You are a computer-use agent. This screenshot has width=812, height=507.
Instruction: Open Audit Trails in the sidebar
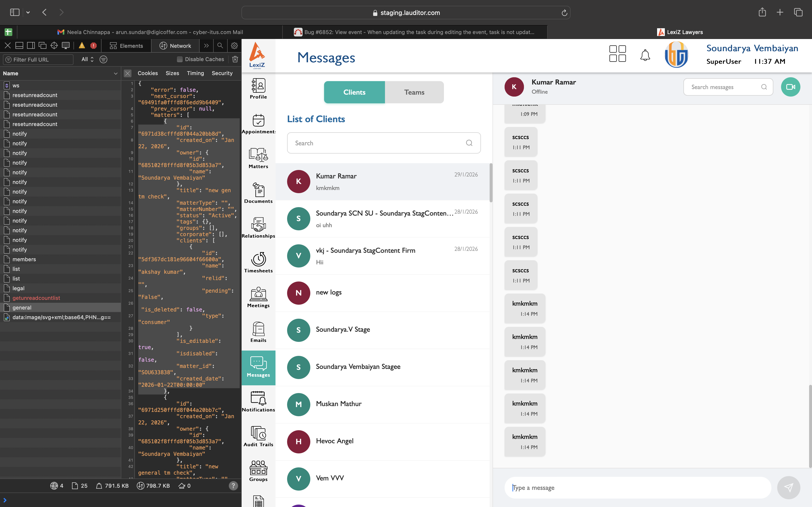258,436
